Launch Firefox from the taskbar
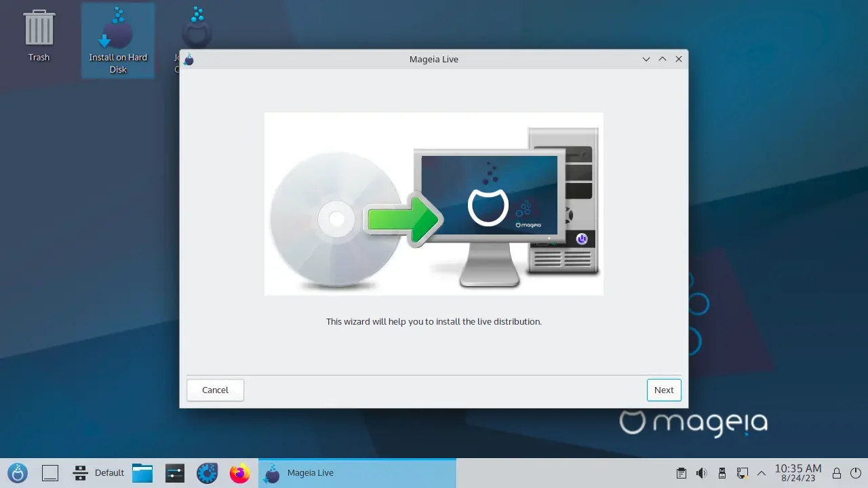868x488 pixels. click(x=239, y=472)
